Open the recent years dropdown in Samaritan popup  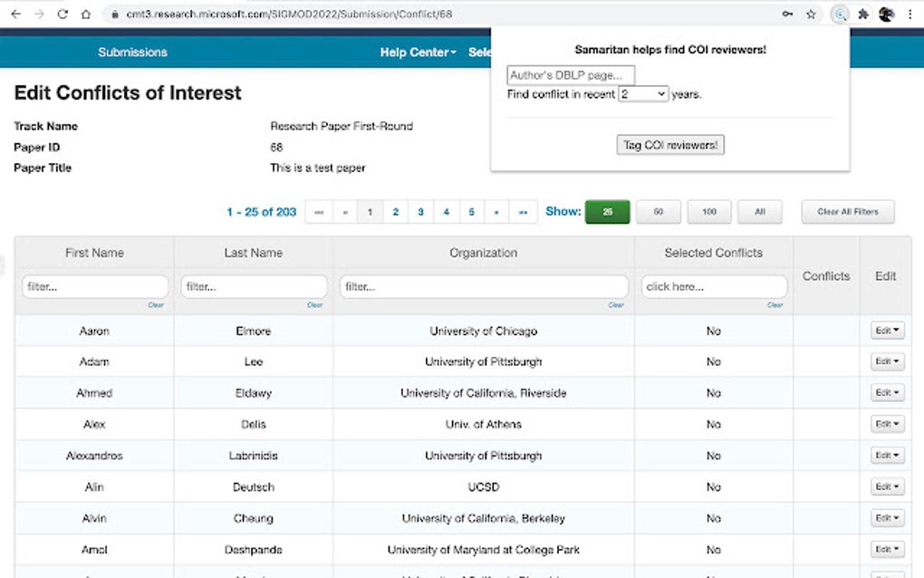tap(643, 93)
